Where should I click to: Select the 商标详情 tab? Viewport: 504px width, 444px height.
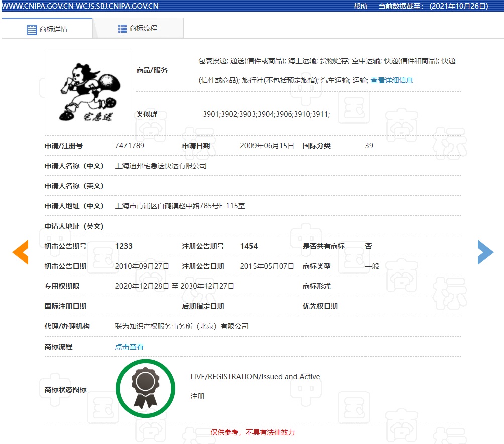pyautogui.click(x=53, y=29)
